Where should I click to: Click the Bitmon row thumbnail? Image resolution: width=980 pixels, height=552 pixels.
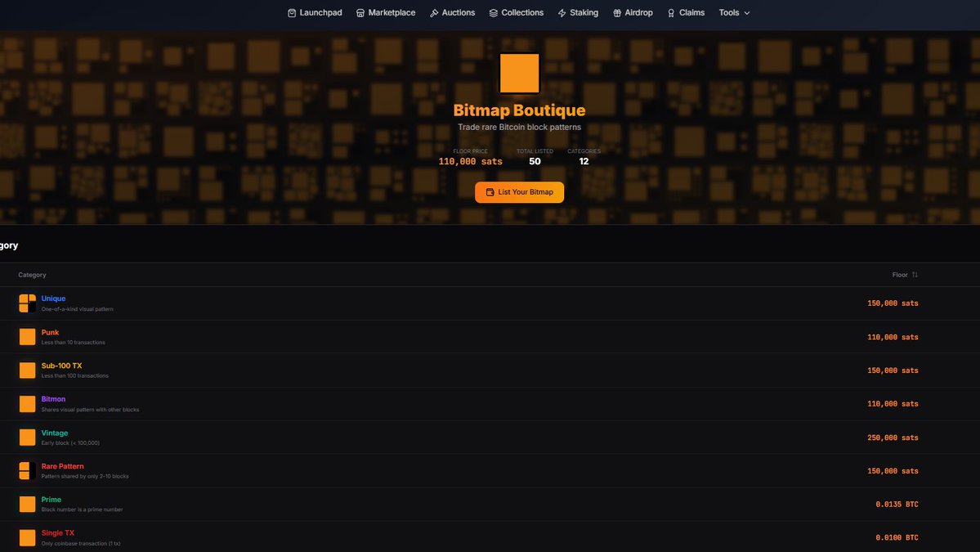(28, 404)
